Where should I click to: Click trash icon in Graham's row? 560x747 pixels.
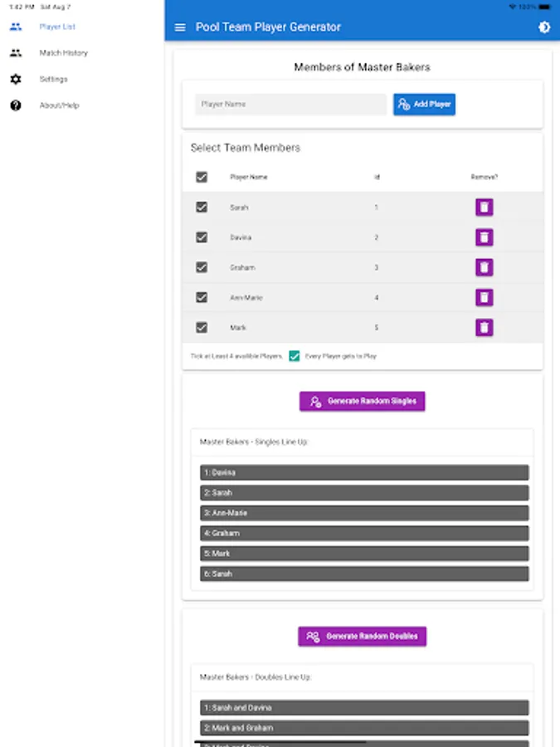(x=485, y=267)
